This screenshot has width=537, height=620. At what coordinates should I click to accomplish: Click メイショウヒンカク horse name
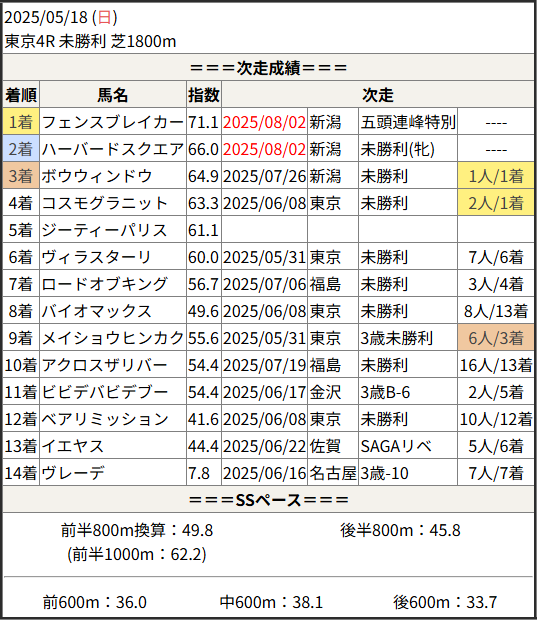pos(113,338)
